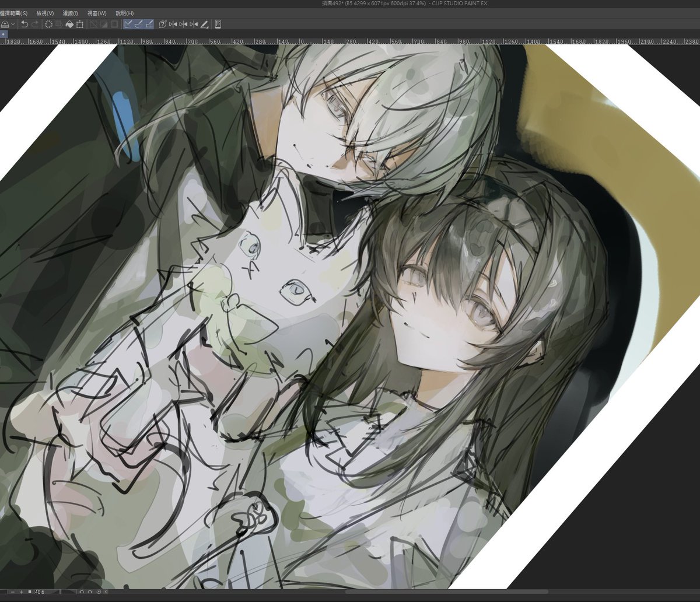
Task: Select the canvas document tab marker
Action: tap(3, 34)
